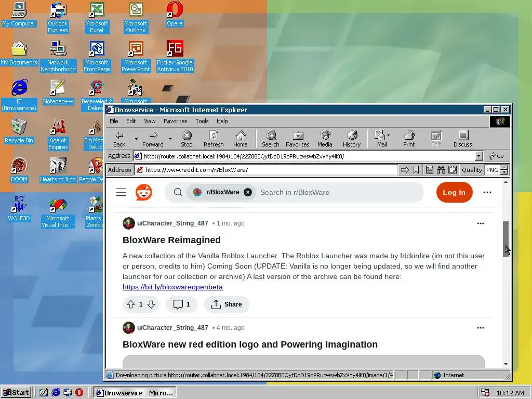532x399 pixels.
Task: Refresh the page in Internet Explorer
Action: click(x=214, y=139)
